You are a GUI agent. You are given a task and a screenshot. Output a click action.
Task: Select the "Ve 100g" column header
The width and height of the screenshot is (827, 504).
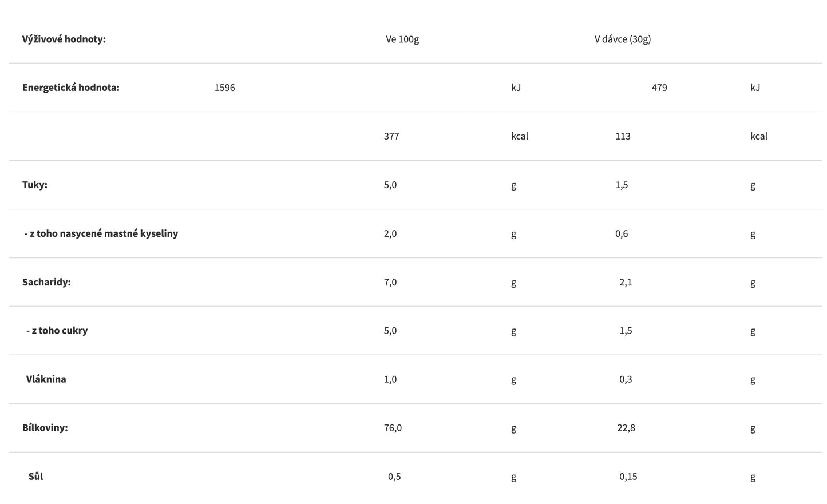click(402, 39)
